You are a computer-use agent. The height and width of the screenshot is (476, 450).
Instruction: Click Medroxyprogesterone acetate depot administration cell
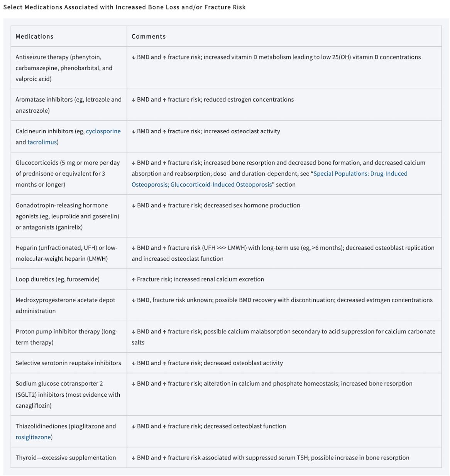pyautogui.click(x=69, y=305)
